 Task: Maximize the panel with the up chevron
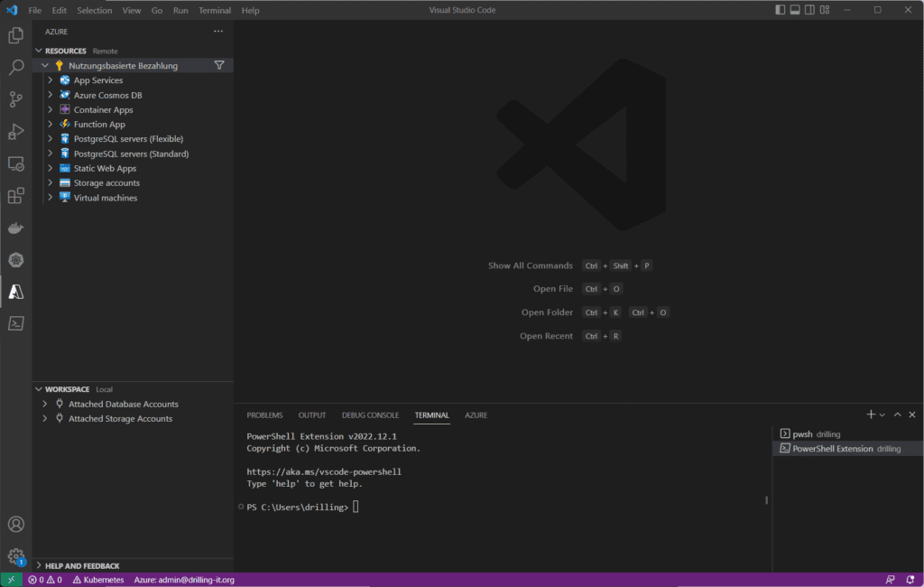point(898,415)
